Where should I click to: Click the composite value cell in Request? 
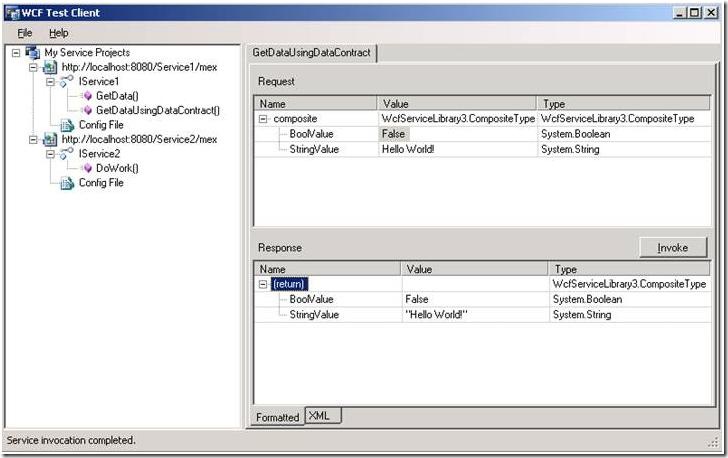point(457,118)
